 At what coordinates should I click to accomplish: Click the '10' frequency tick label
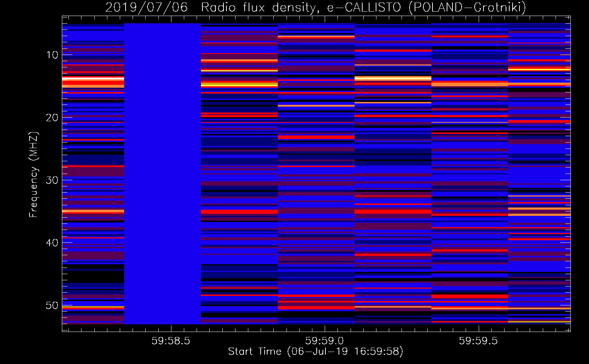[x=52, y=55]
